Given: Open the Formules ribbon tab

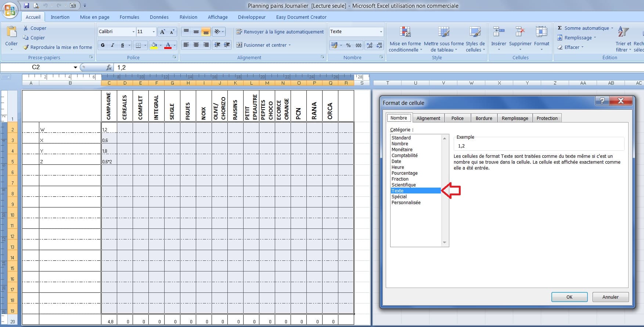Looking at the screenshot, I should point(129,17).
